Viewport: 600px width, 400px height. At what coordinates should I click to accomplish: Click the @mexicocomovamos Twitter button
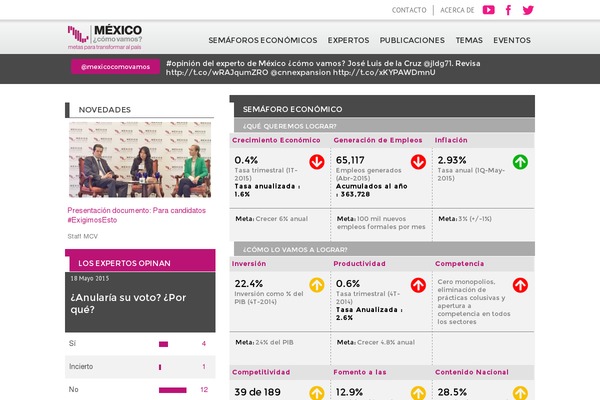(115, 67)
